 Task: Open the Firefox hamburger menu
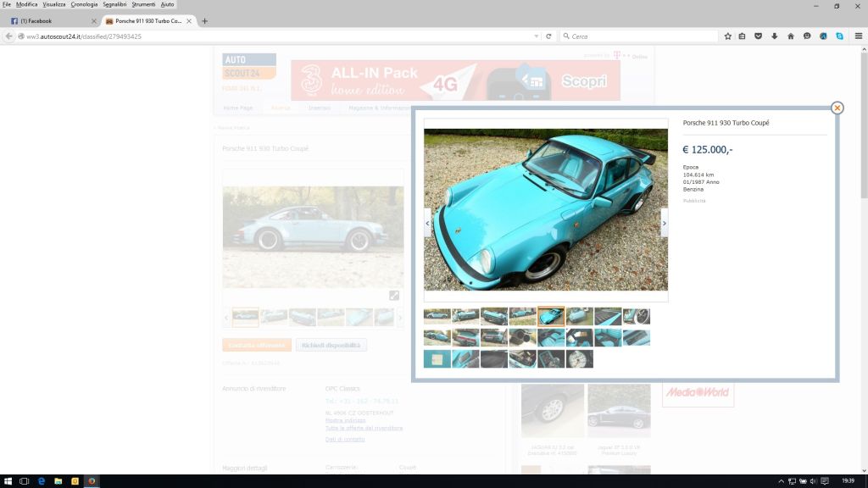click(x=859, y=36)
